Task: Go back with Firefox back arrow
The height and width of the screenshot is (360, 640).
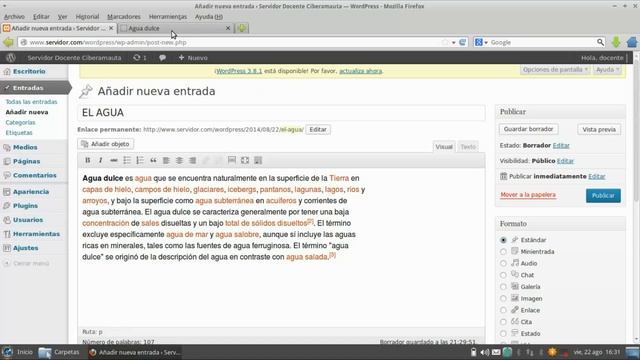Action: pos(8,42)
